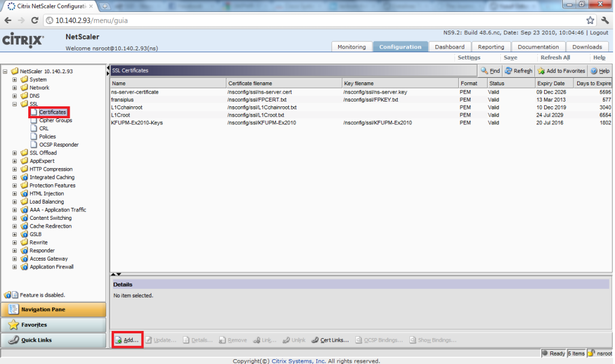Expand the Load Balancing node
The image size is (615, 364).
pos(14,202)
